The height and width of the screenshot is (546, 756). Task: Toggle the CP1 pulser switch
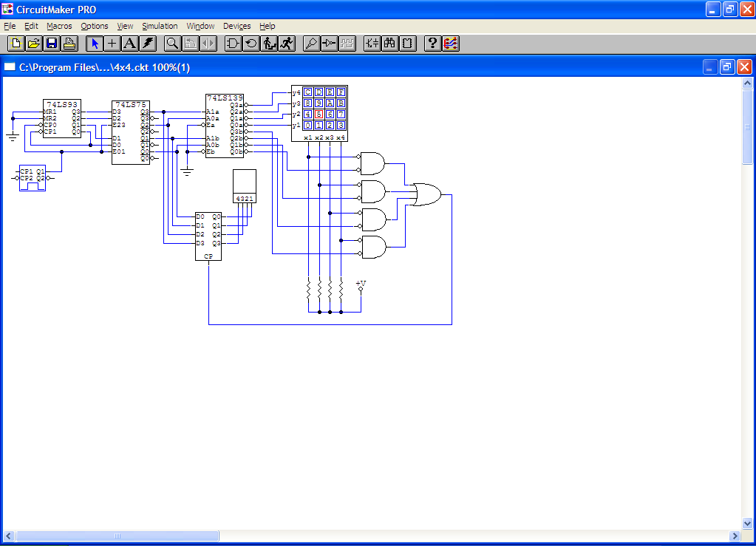pyautogui.click(x=27, y=171)
